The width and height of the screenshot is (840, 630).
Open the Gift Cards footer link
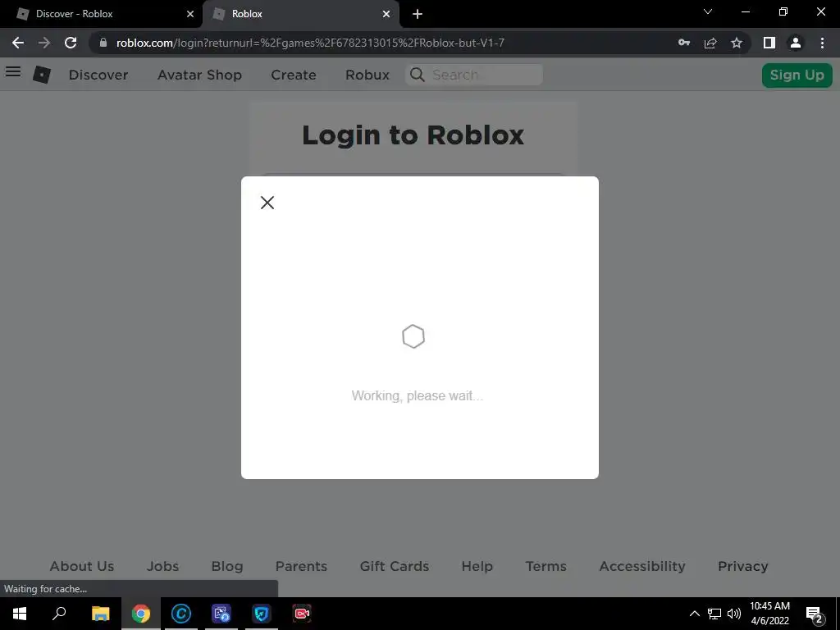[x=395, y=566]
